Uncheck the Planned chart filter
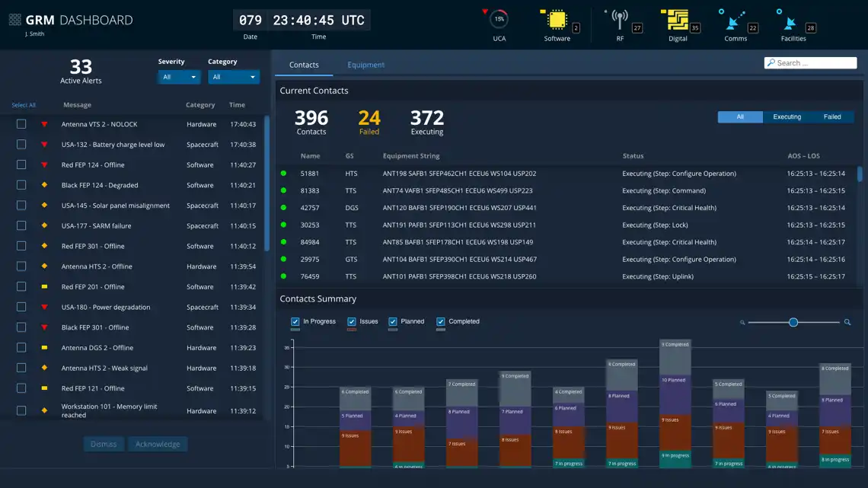Image resolution: width=868 pixels, height=488 pixels. [392, 321]
